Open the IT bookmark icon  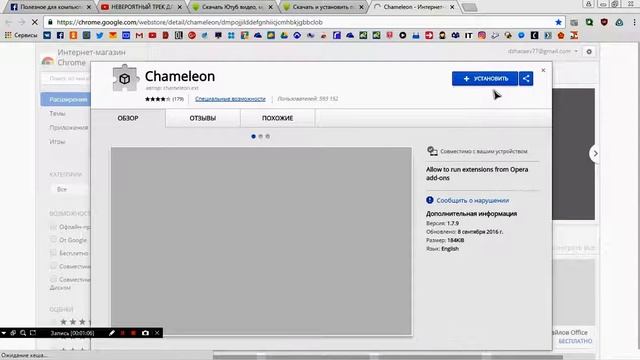[468, 36]
